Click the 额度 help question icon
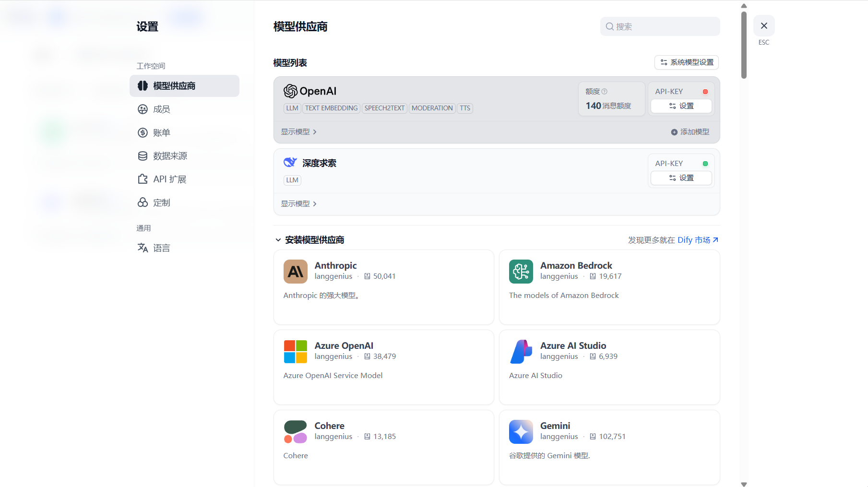 [605, 91]
